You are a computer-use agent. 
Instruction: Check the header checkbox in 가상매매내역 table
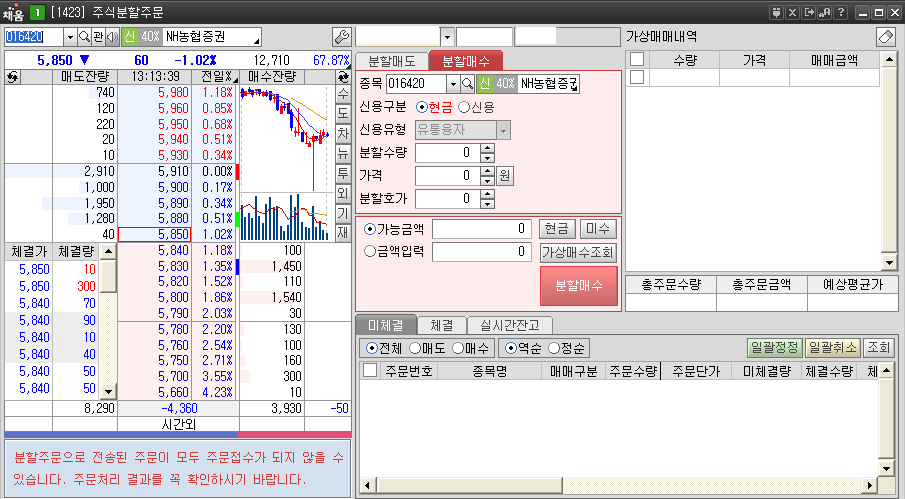pyautogui.click(x=637, y=60)
